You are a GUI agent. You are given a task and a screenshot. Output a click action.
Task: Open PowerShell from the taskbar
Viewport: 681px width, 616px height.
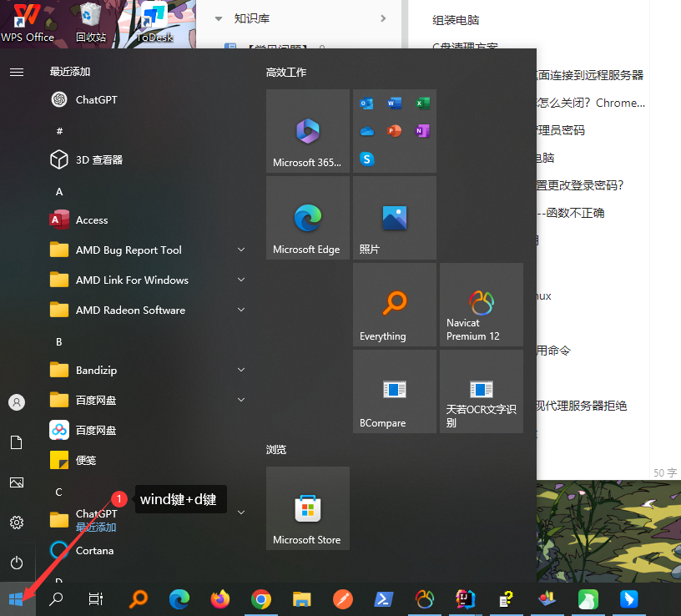pyautogui.click(x=384, y=599)
